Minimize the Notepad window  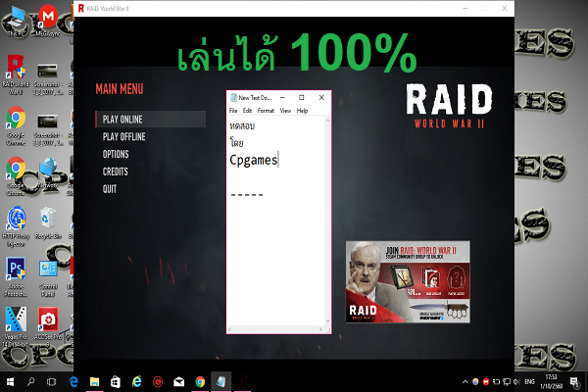point(282,98)
